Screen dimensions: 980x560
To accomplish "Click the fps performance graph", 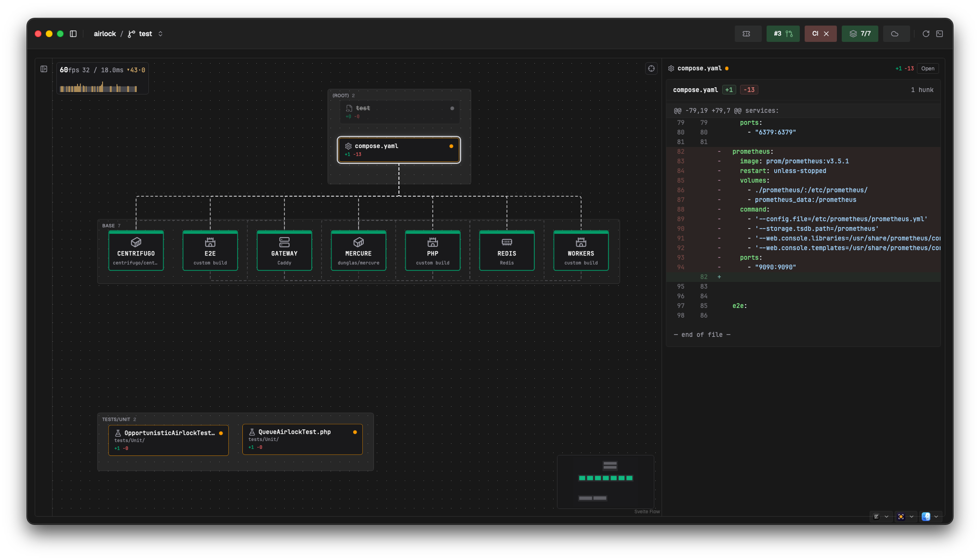I will click(x=98, y=88).
